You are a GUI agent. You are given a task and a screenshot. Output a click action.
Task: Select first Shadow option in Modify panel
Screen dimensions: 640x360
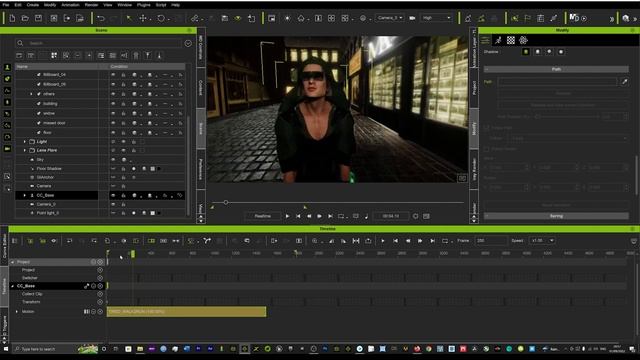click(x=526, y=52)
